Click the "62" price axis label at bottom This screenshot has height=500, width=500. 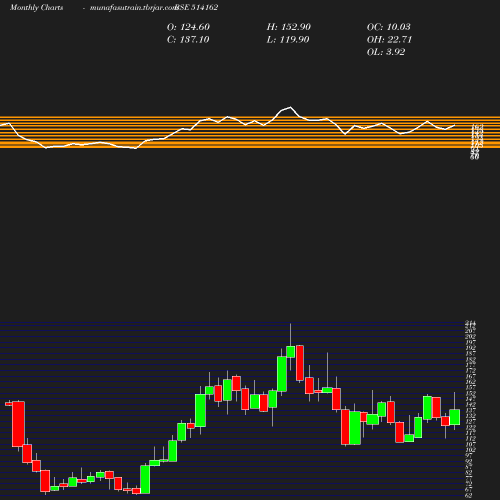pos(469,496)
